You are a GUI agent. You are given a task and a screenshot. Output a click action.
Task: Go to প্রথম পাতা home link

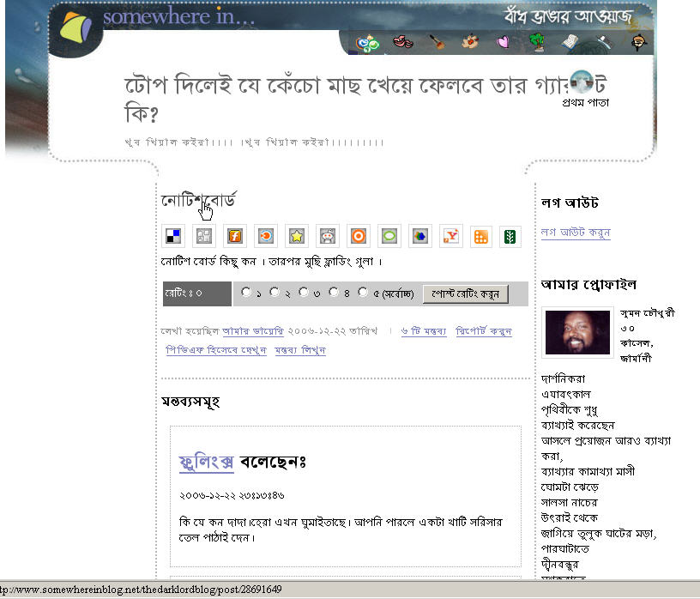(585, 103)
